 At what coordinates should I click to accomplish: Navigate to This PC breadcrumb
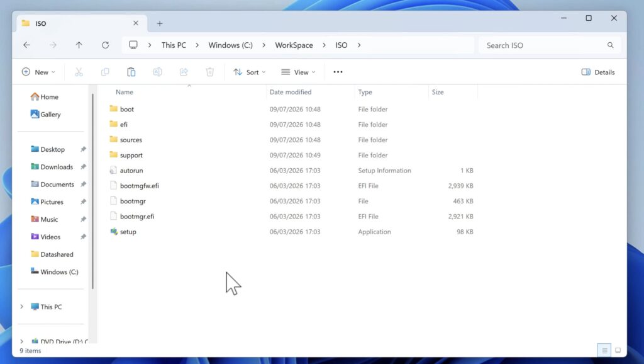pyautogui.click(x=174, y=45)
